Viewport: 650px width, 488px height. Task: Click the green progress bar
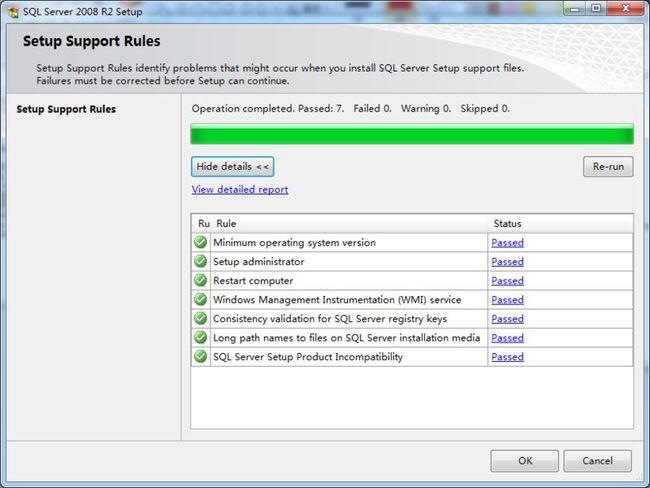tap(412, 134)
